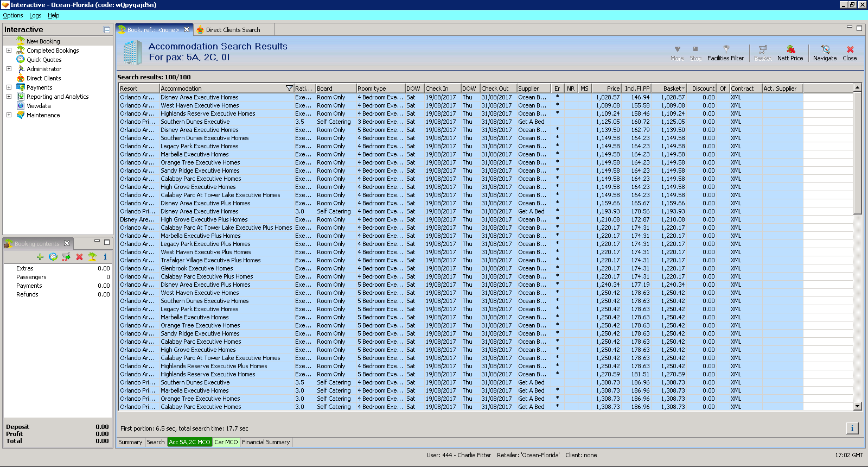This screenshot has height=467, width=868.
Task: Click the More arrow toolbar icon
Action: [677, 49]
